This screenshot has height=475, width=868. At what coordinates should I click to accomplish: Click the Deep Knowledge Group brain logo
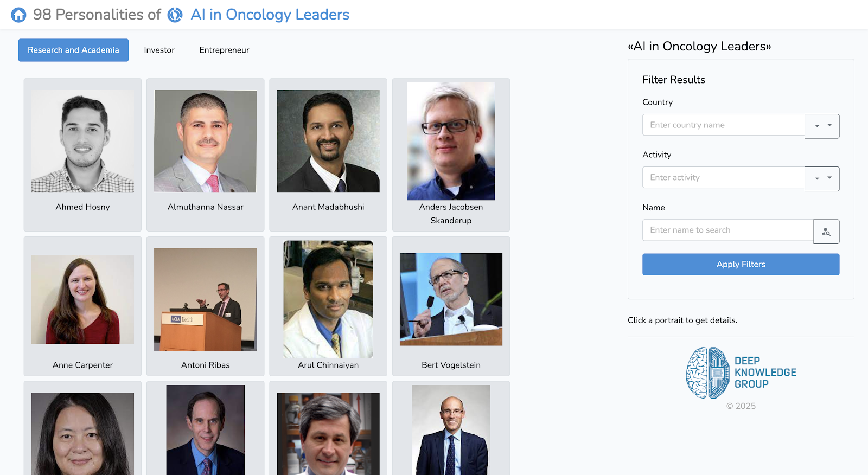[x=708, y=373]
